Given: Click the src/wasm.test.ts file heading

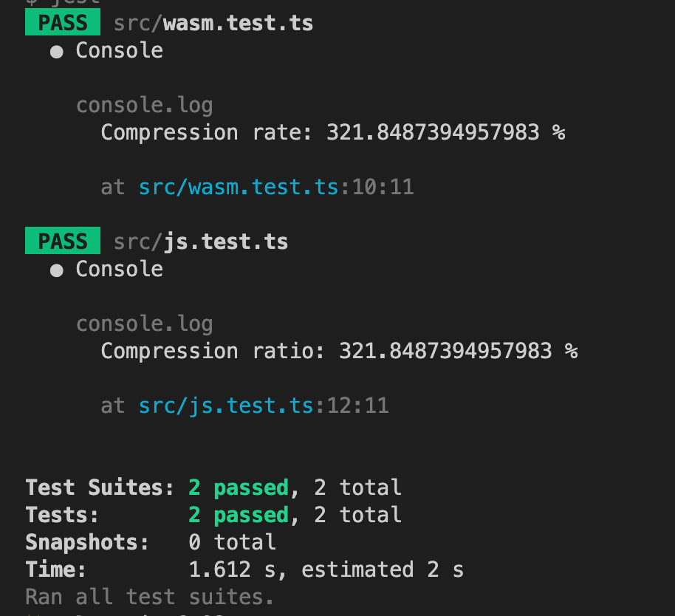Looking at the screenshot, I should (x=213, y=23).
